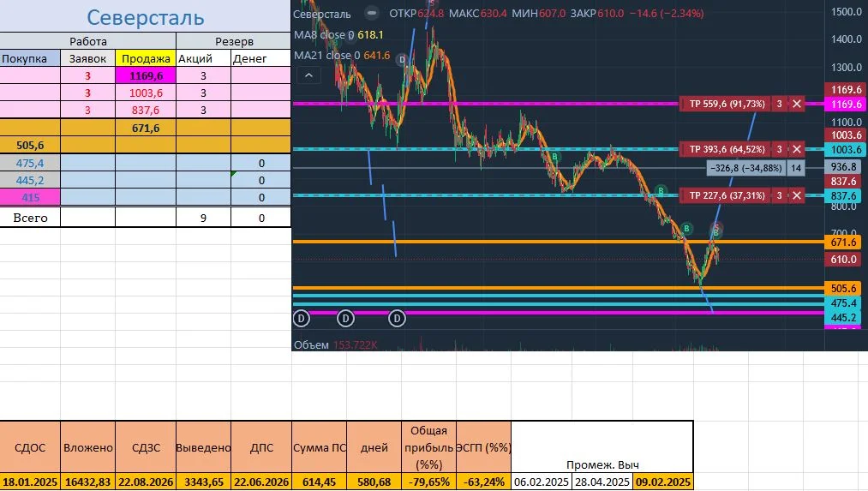Click the magenta 1169.6 price axis label
The width and height of the screenshot is (868, 491).
coord(847,104)
